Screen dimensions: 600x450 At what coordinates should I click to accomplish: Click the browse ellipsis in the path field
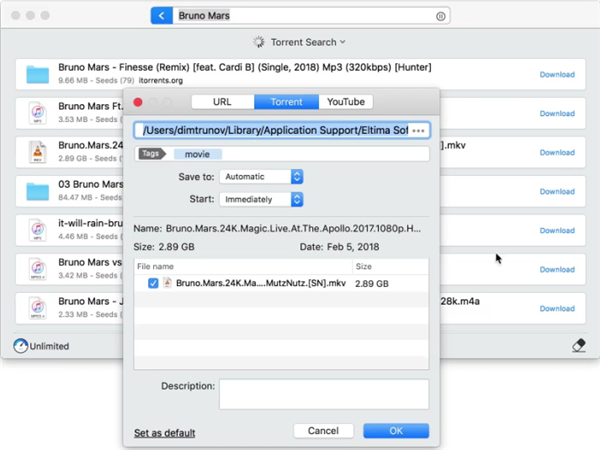coord(418,130)
